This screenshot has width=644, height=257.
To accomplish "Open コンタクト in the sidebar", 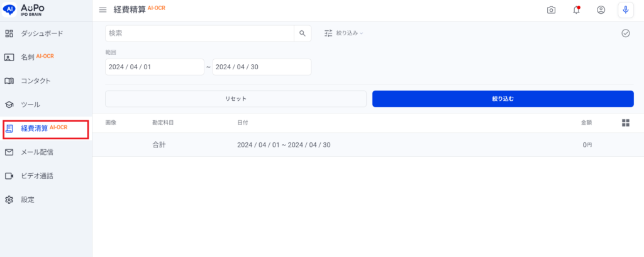I will [35, 81].
